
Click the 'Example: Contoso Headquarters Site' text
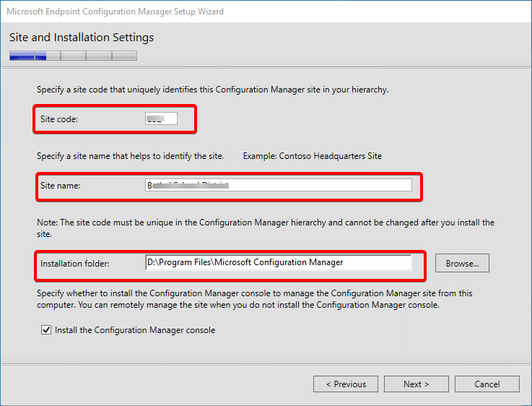313,156
